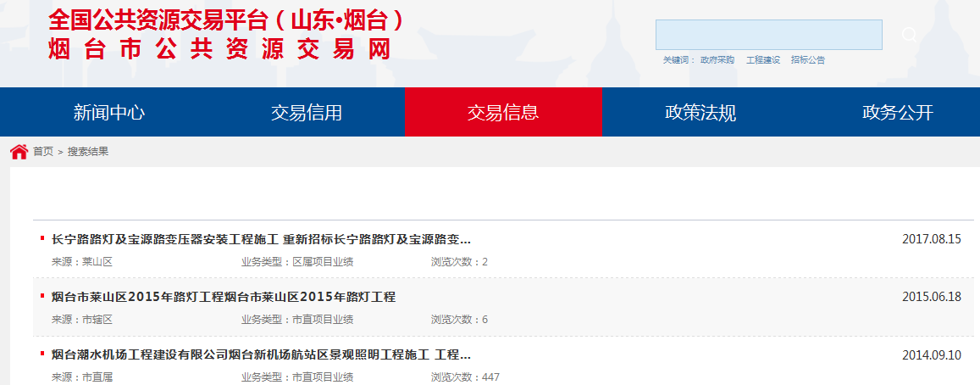Click the magnifier search icon

coord(910,35)
